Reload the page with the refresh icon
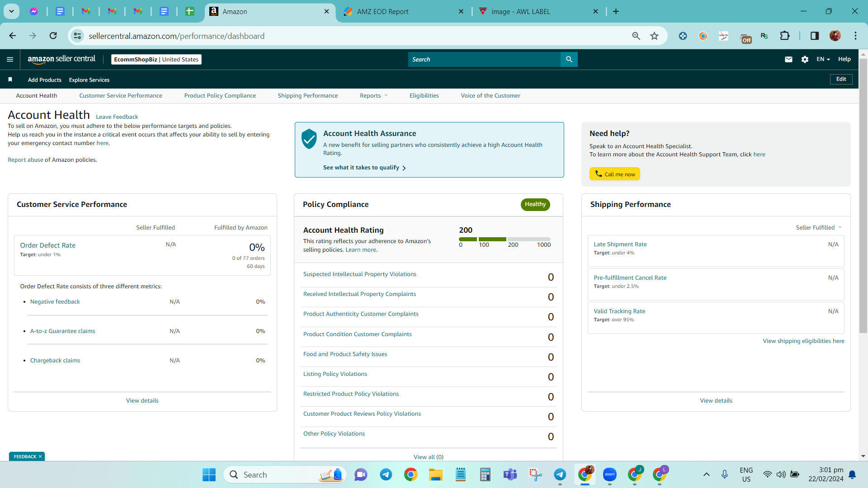Image resolution: width=868 pixels, height=488 pixels. 53,36
